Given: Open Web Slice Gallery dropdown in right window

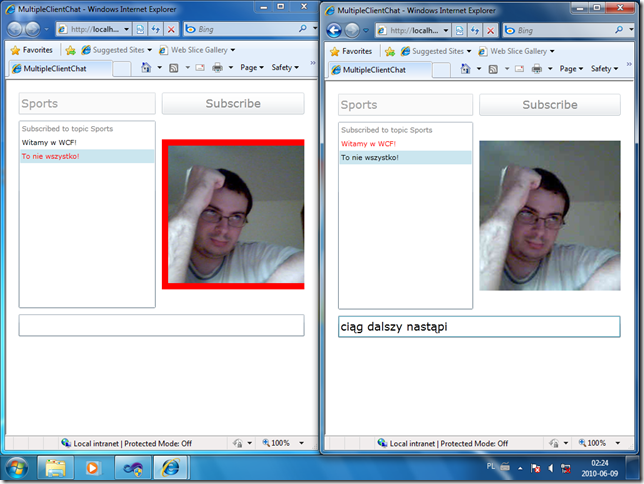Looking at the screenshot, I should pos(517,51).
